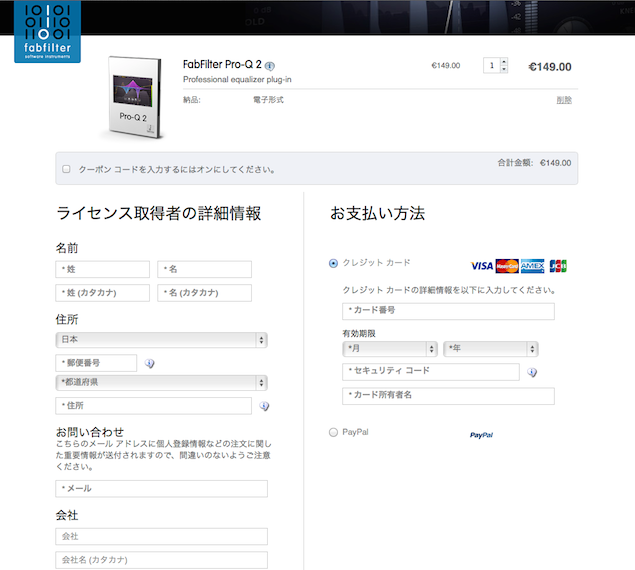This screenshot has height=570, width=635.
Task: Show address info icon
Action: (x=264, y=406)
